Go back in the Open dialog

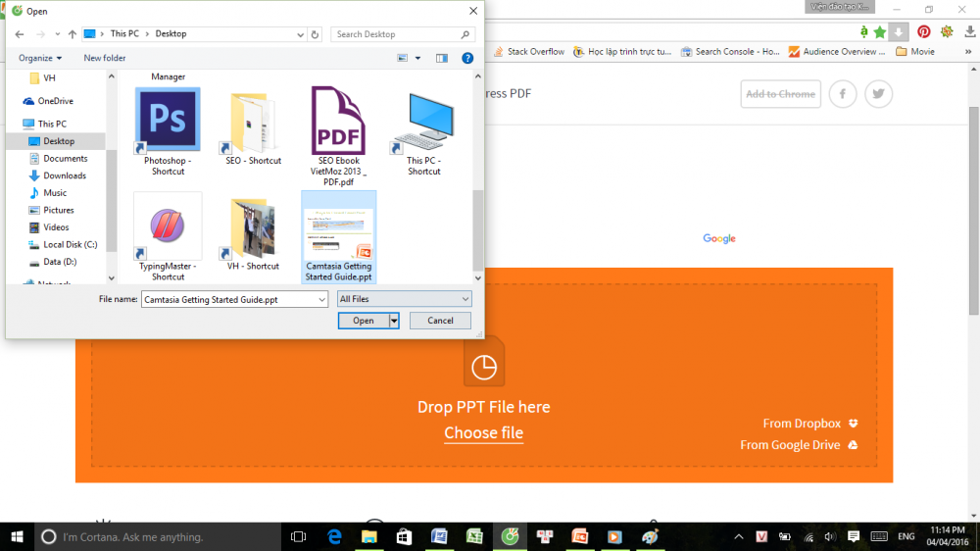coord(20,34)
